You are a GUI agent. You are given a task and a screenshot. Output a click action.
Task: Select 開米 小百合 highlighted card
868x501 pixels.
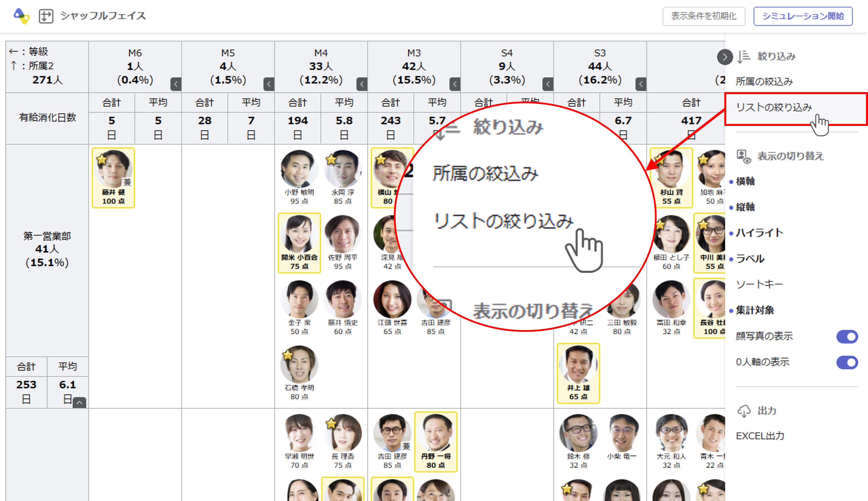click(x=299, y=243)
